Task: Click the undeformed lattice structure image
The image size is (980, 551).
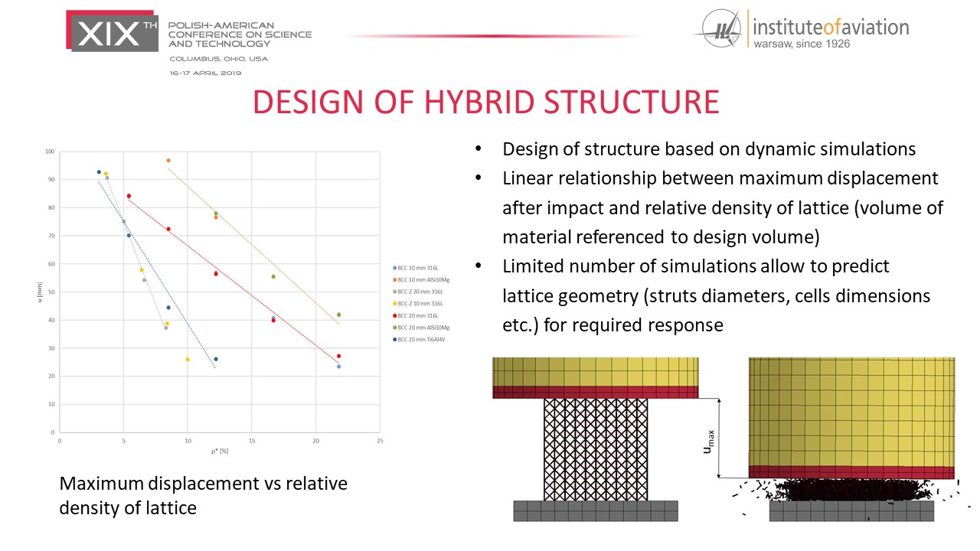Action: point(596,439)
